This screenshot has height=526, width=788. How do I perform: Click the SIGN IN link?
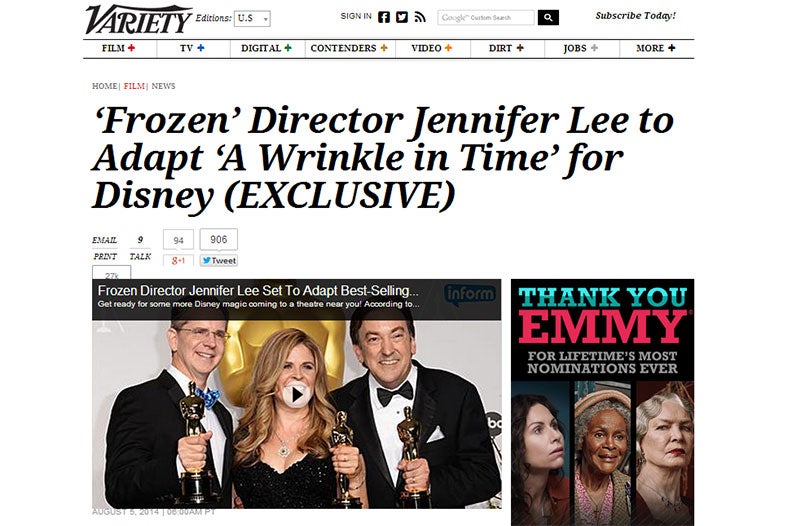(356, 16)
